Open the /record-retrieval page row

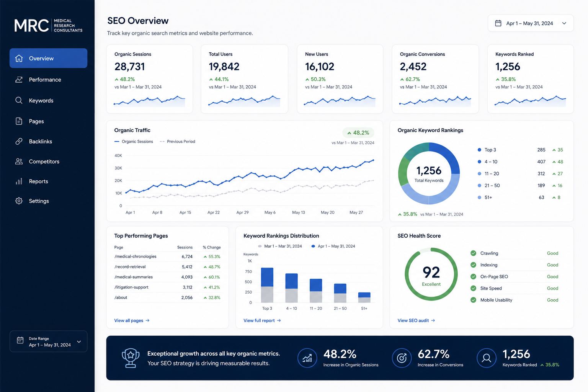(x=167, y=267)
